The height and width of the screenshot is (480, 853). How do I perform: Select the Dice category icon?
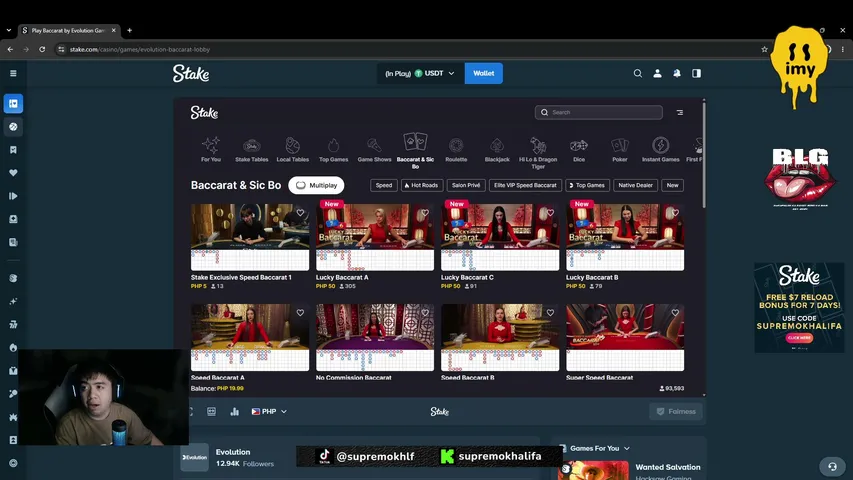(x=579, y=145)
